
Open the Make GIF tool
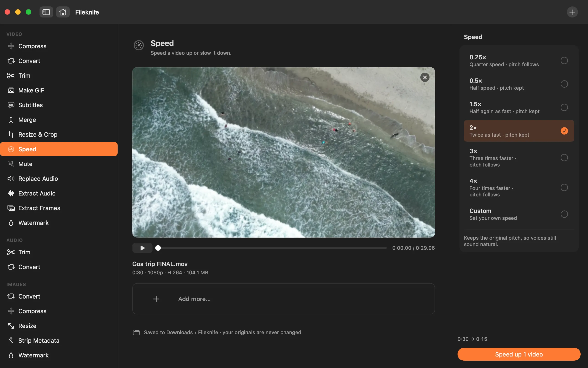(x=59, y=90)
